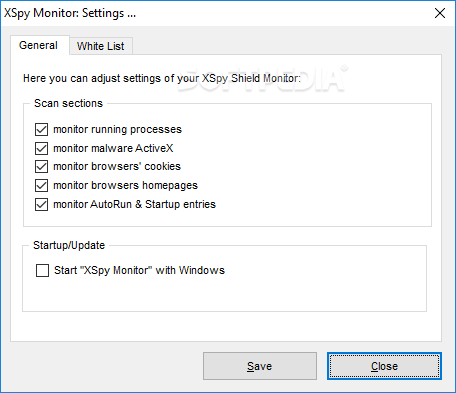Disable the monitor malware ActiveX checkbox
Screen dimensions: 456x393
point(41,148)
